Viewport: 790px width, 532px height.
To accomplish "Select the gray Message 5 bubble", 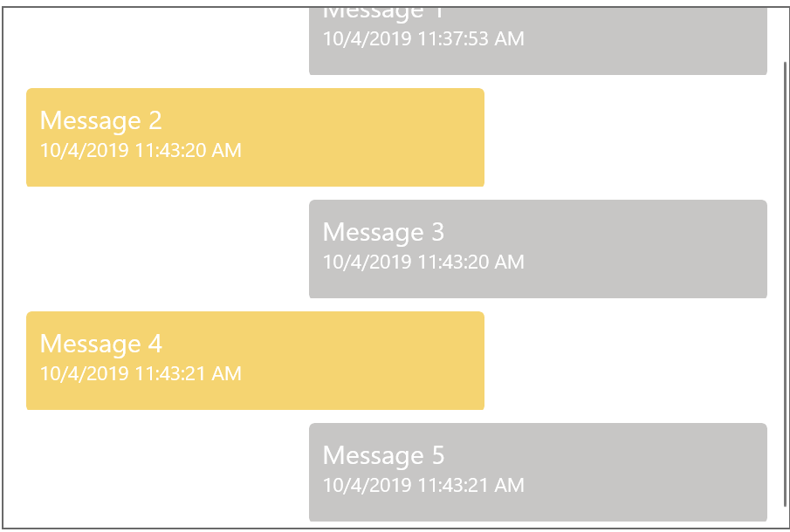I will (538, 472).
